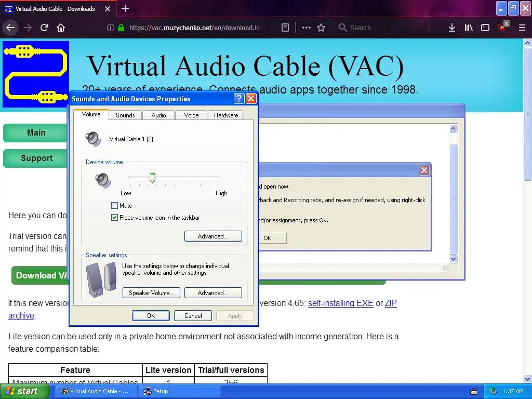Click the Device volume speaker icon
This screenshot has width=532, height=399.
pos(103,180)
